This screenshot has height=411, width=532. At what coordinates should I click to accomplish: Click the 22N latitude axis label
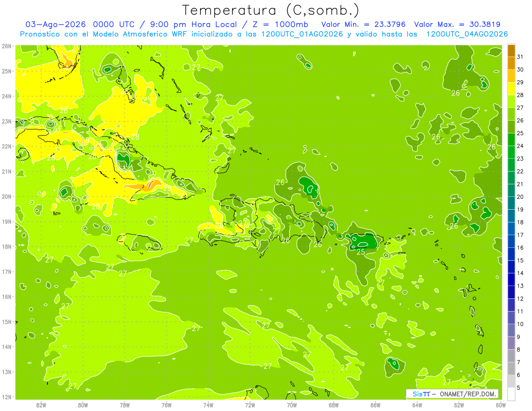tap(6, 146)
